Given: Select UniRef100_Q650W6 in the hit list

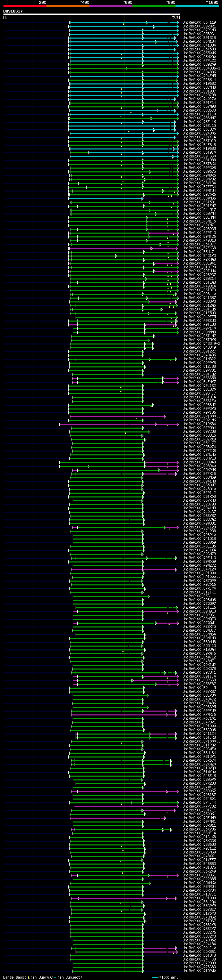Looking at the screenshot, I should point(199,53).
